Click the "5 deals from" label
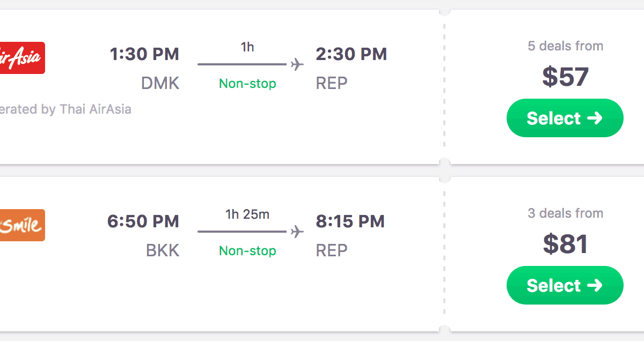This screenshot has width=644, height=341. [x=565, y=46]
